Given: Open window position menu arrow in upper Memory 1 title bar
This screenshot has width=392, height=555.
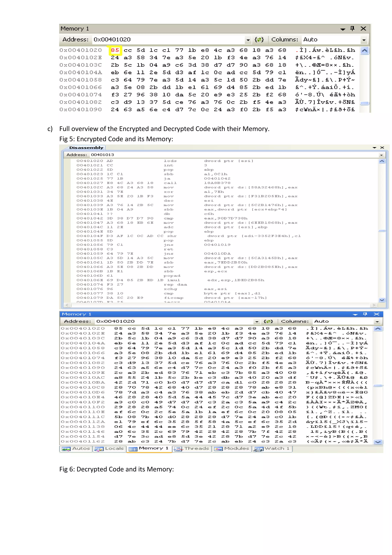Looking at the screenshot, I should pos(342,29).
